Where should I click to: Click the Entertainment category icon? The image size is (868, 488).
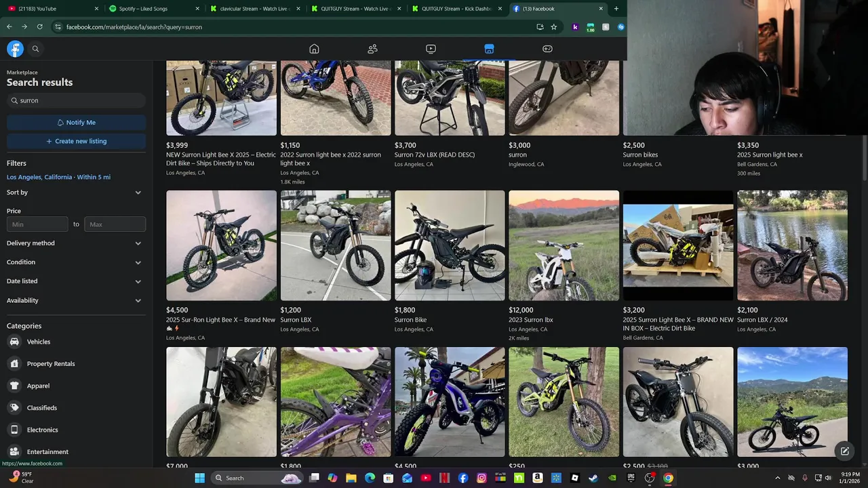pos(14,451)
